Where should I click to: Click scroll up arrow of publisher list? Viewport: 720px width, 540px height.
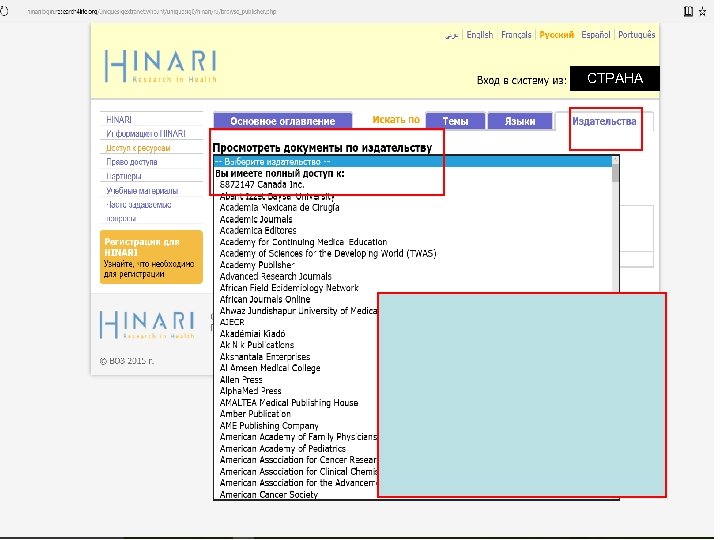click(615, 160)
